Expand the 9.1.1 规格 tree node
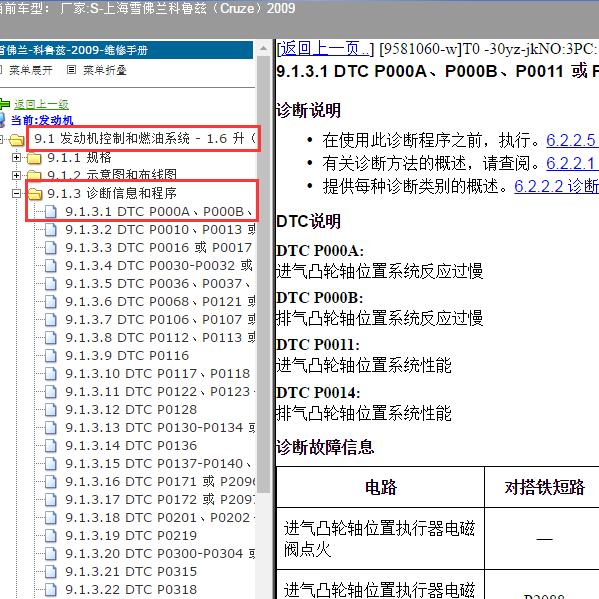 pos(16,157)
